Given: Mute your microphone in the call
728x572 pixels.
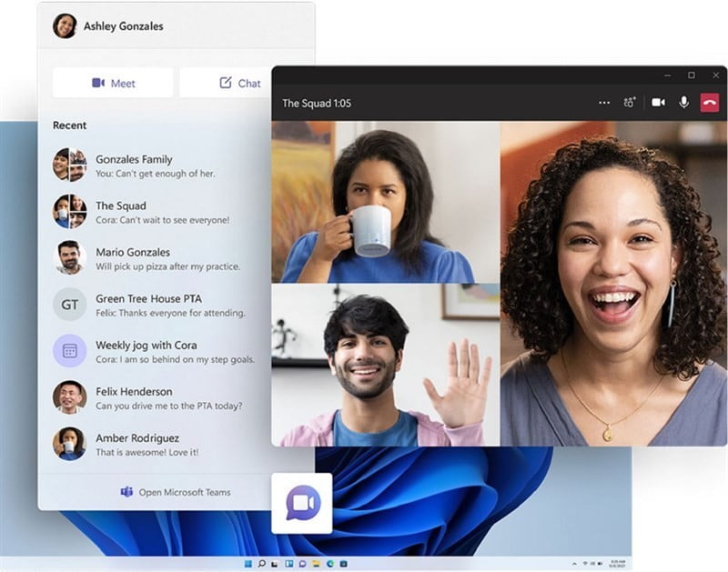Looking at the screenshot, I should 684,102.
